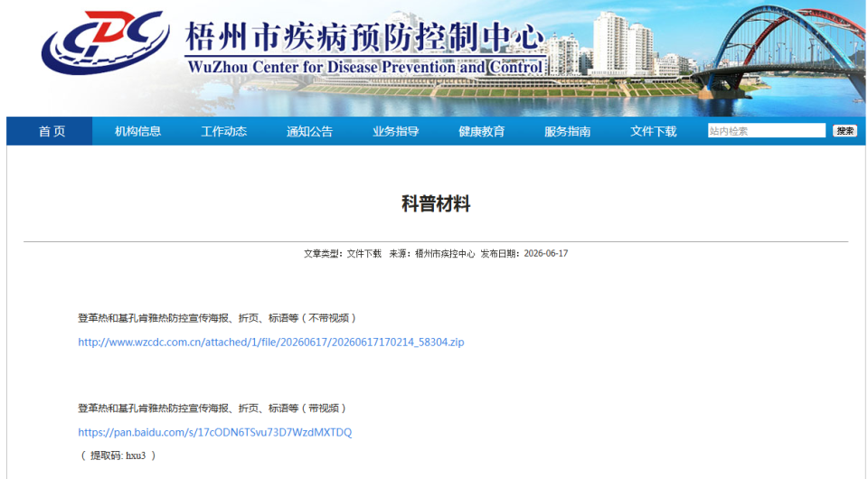Focus the 站内检索 search field
This screenshot has width=868, height=479.
pyautogui.click(x=766, y=130)
